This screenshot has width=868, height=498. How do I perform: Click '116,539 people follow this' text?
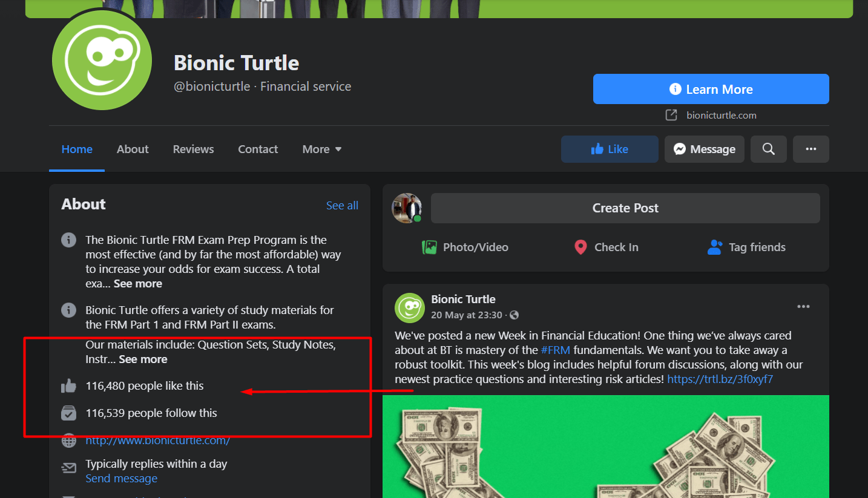pyautogui.click(x=151, y=413)
